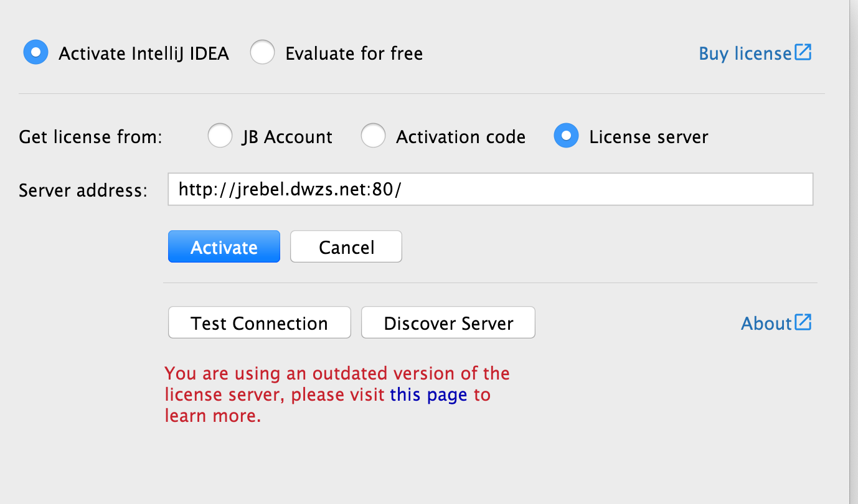
Task: Click the 'Server address:' label
Action: [x=83, y=190]
